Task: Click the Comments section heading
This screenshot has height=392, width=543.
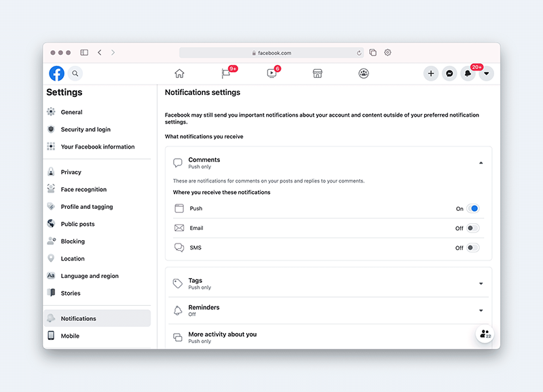Action: coord(204,160)
